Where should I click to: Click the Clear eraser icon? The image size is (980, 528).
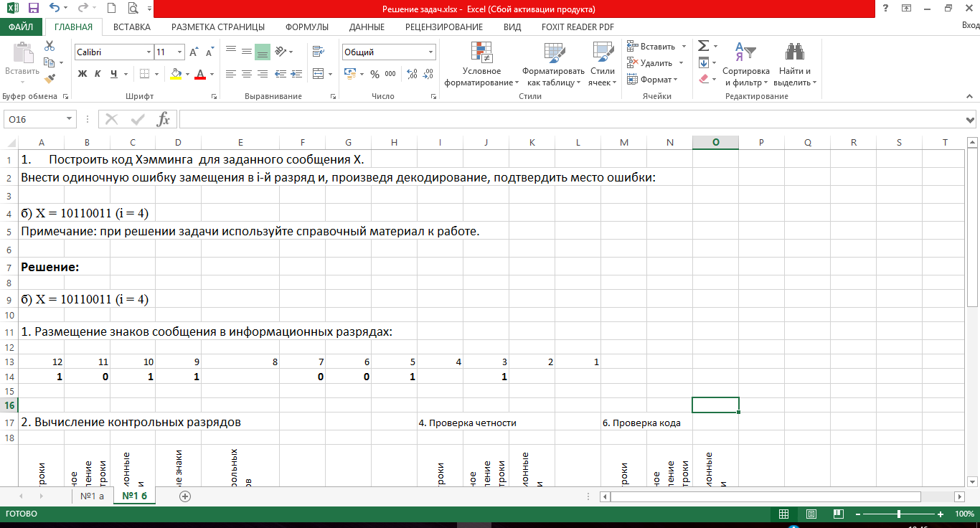pos(704,80)
